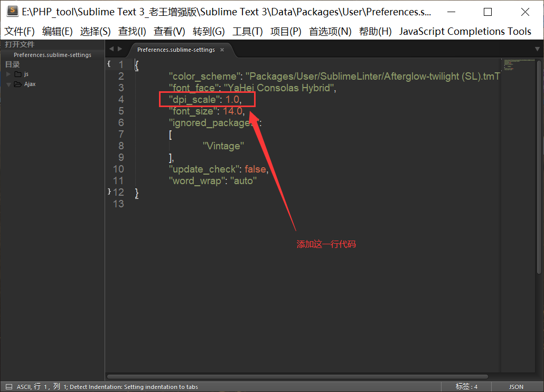Click the Sublime Text app icon in title bar
The image size is (544, 392).
(13, 11)
